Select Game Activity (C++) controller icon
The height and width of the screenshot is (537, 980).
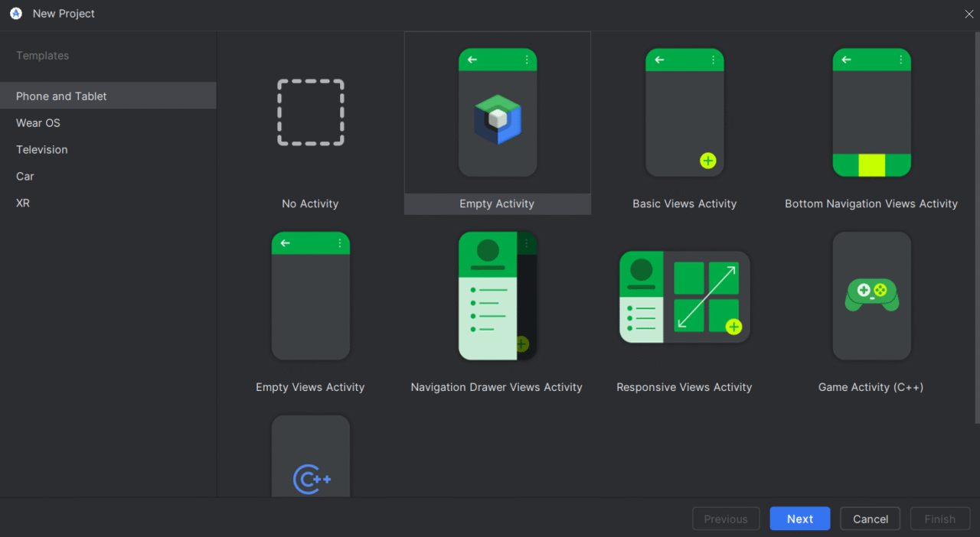(871, 296)
